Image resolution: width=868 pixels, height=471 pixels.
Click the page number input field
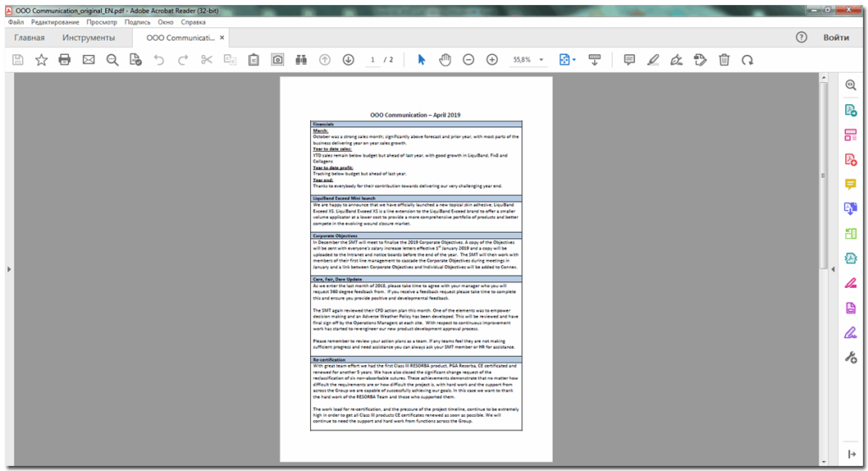point(372,60)
